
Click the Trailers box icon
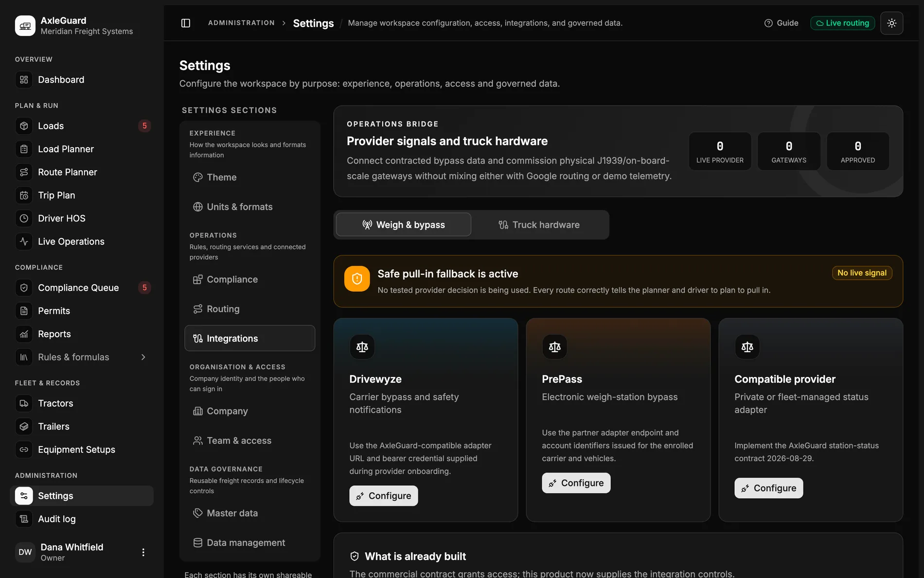click(x=24, y=426)
